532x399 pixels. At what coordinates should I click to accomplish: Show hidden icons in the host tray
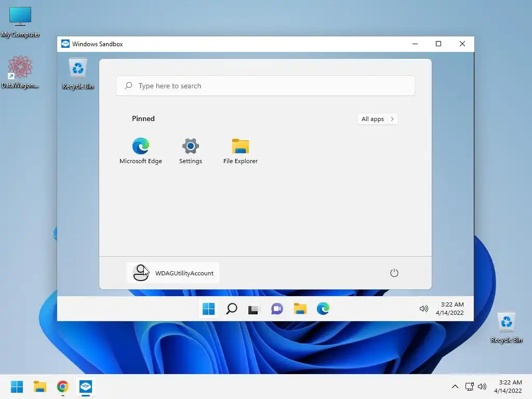tap(455, 387)
